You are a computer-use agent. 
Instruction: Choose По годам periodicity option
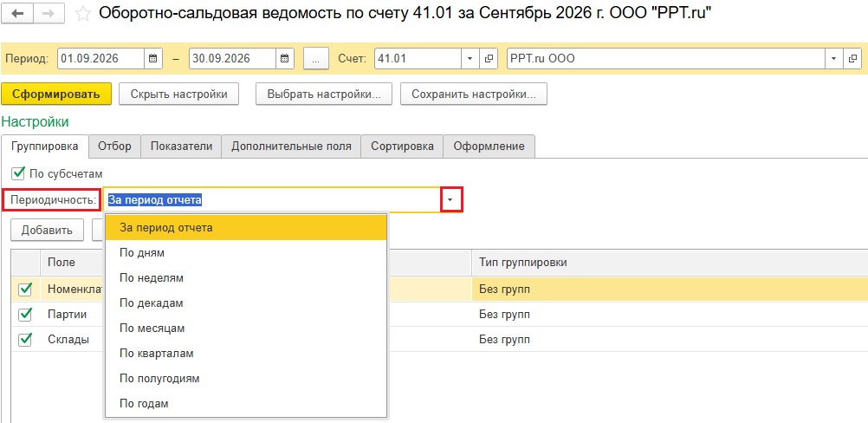click(x=246, y=404)
